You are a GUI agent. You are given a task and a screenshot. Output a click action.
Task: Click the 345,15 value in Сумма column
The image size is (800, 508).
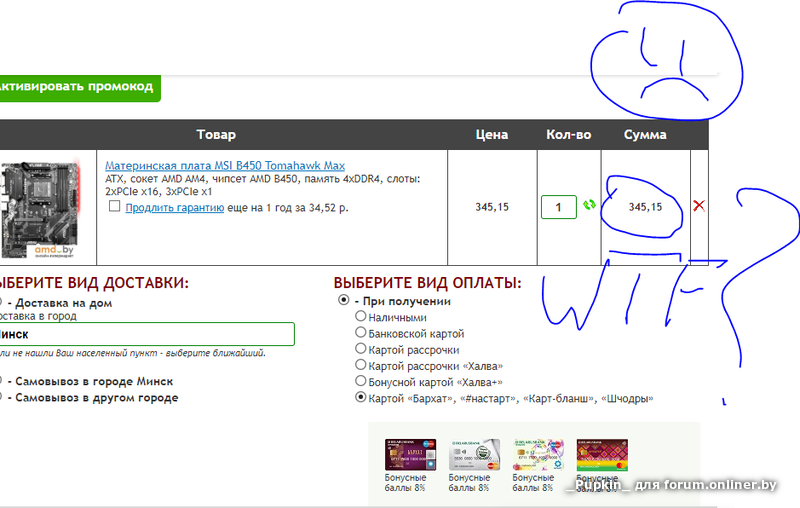[645, 207]
